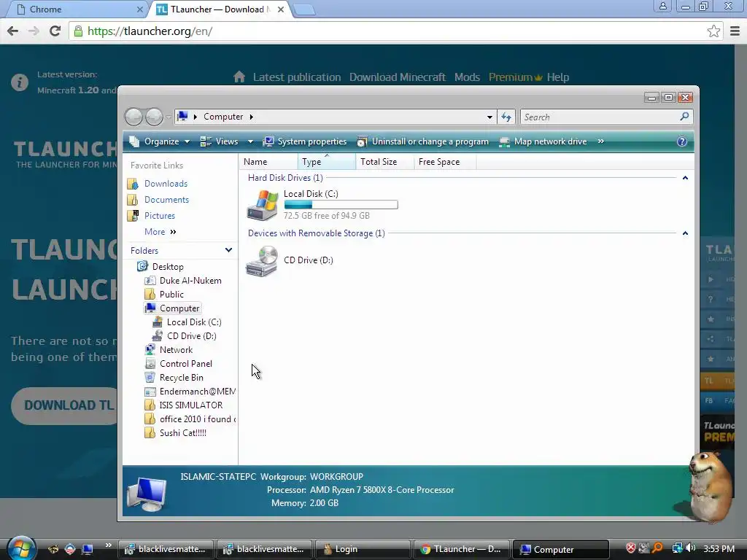Open Documents favorite link
Viewport: 747px width, 560px height.
166,200
